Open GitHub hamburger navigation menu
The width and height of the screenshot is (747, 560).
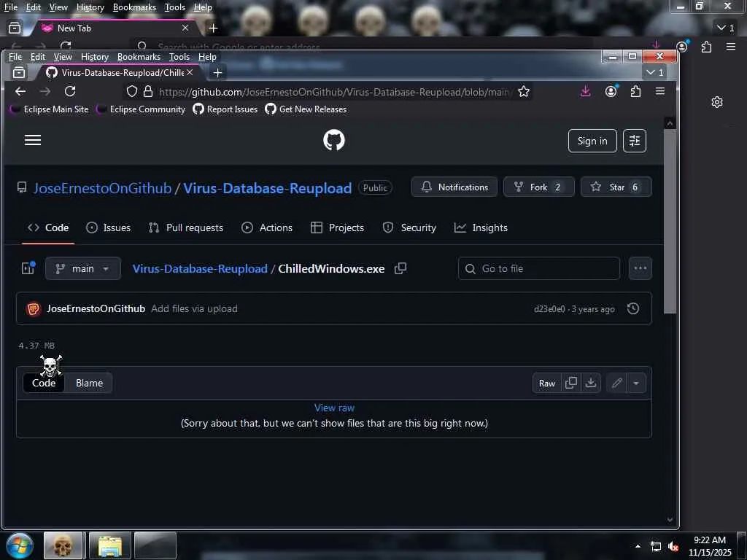32,141
